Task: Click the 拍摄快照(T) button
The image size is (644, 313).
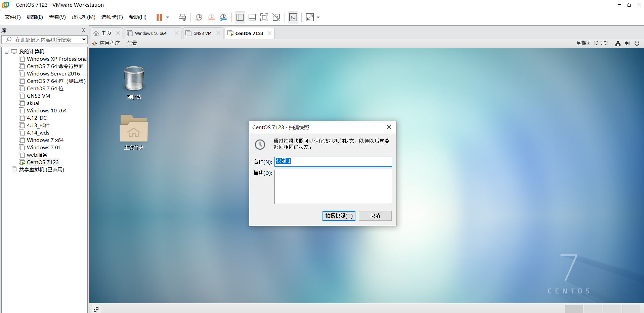Action: [339, 216]
